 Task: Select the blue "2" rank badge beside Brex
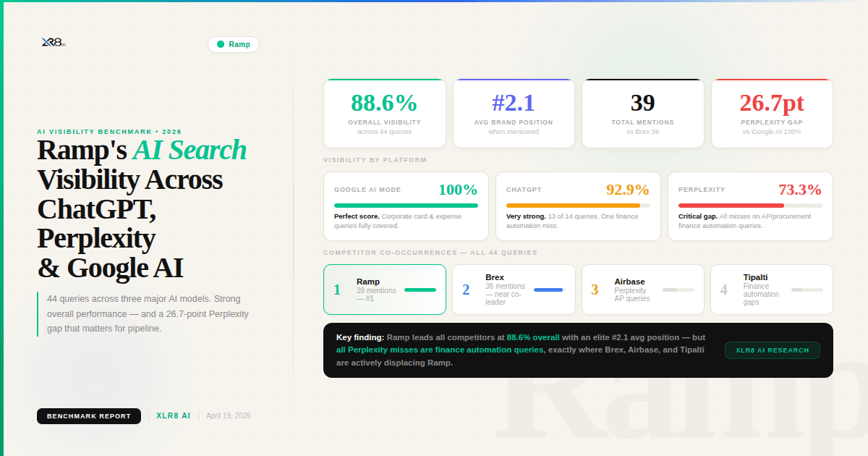[466, 290]
